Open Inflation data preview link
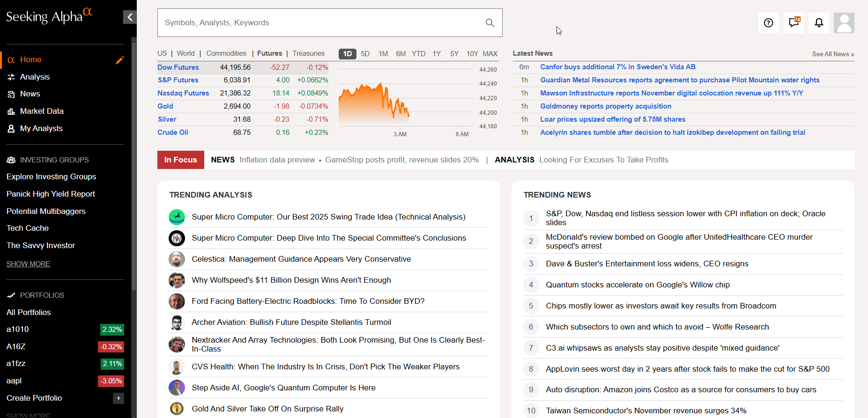This screenshot has width=868, height=418. point(277,160)
